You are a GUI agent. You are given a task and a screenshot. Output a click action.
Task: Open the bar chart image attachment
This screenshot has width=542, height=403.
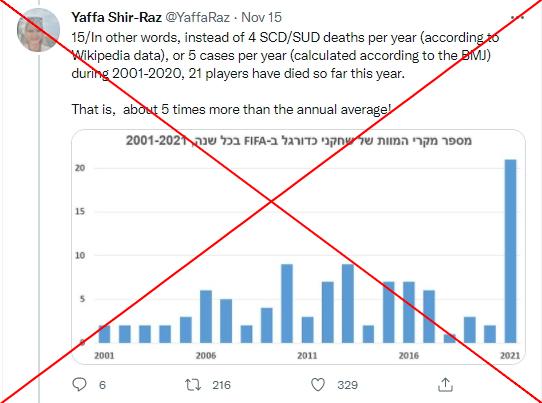[x=298, y=247]
